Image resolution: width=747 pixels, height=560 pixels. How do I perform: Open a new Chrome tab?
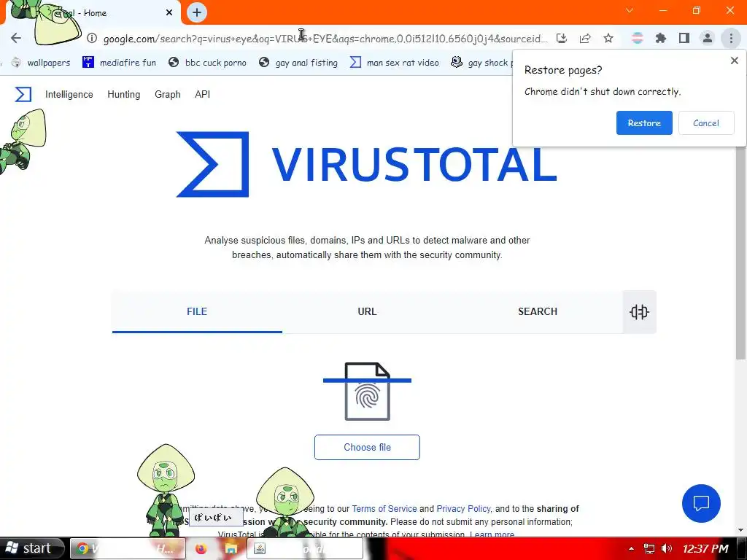click(197, 12)
